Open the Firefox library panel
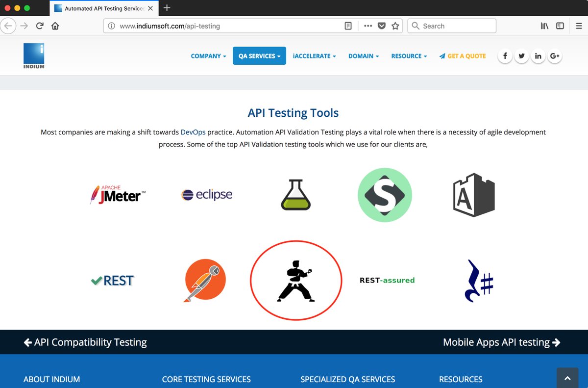This screenshot has width=588, height=388. click(544, 26)
